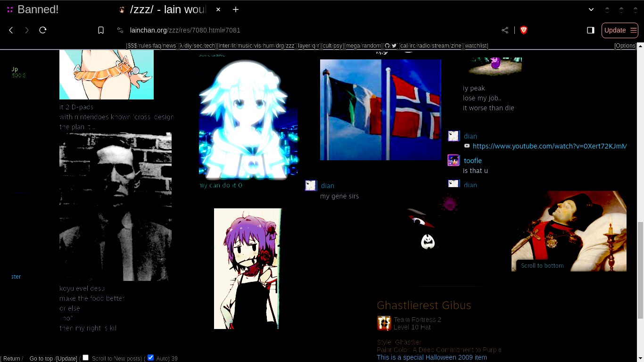Open the Italy and Norway flags image
The width and height of the screenshot is (644, 362).
point(380,109)
